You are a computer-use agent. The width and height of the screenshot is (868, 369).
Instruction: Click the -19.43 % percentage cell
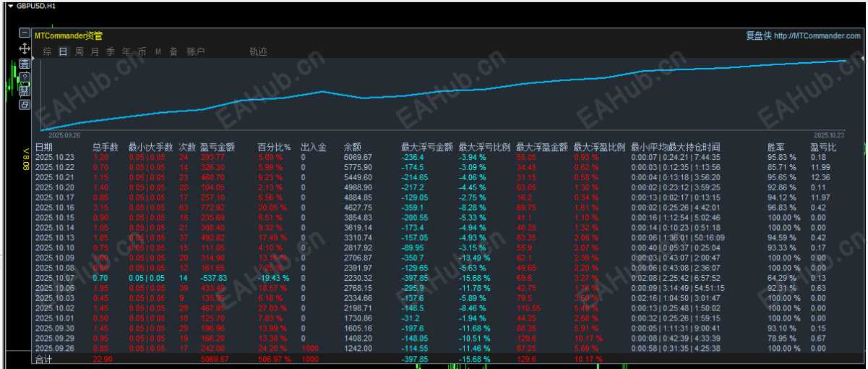point(274,277)
